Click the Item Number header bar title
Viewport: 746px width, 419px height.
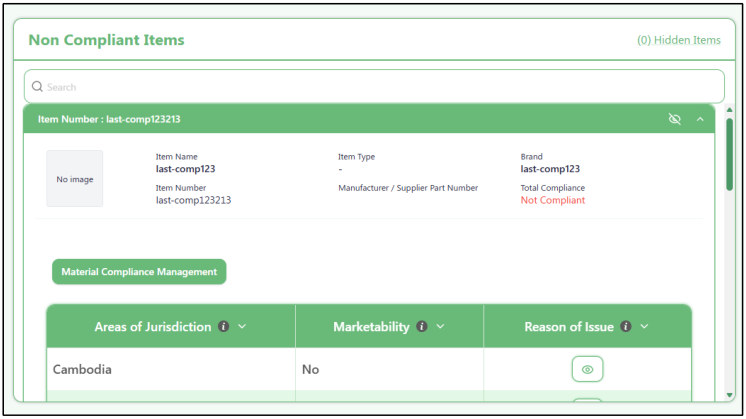pos(109,119)
